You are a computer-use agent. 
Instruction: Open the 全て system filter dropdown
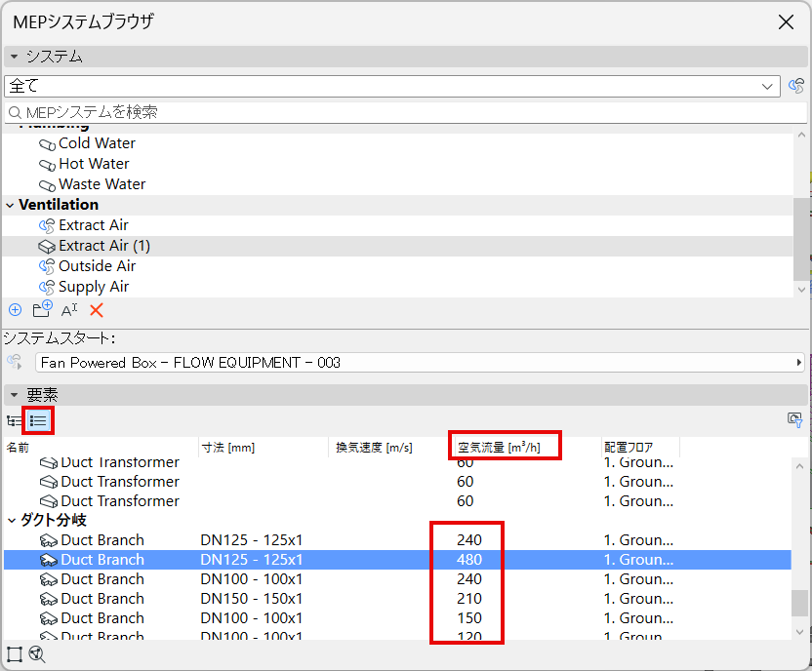(x=392, y=86)
